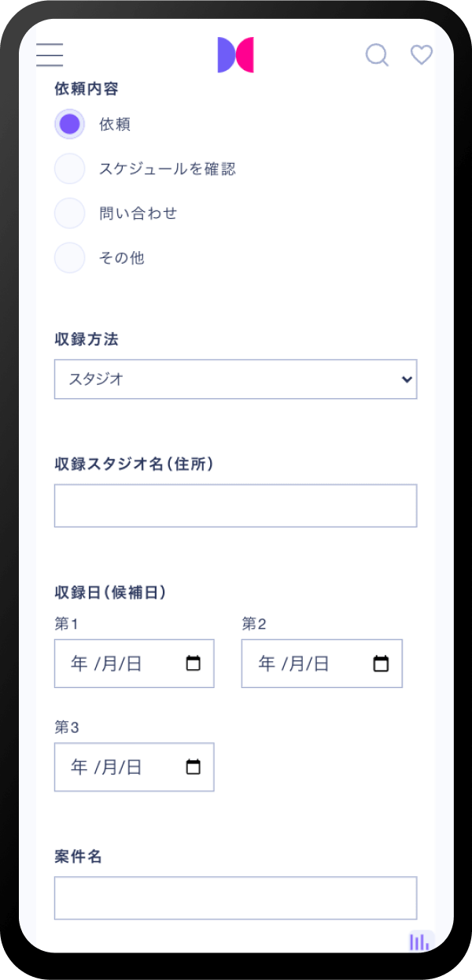Open the hamburger menu

(x=50, y=54)
